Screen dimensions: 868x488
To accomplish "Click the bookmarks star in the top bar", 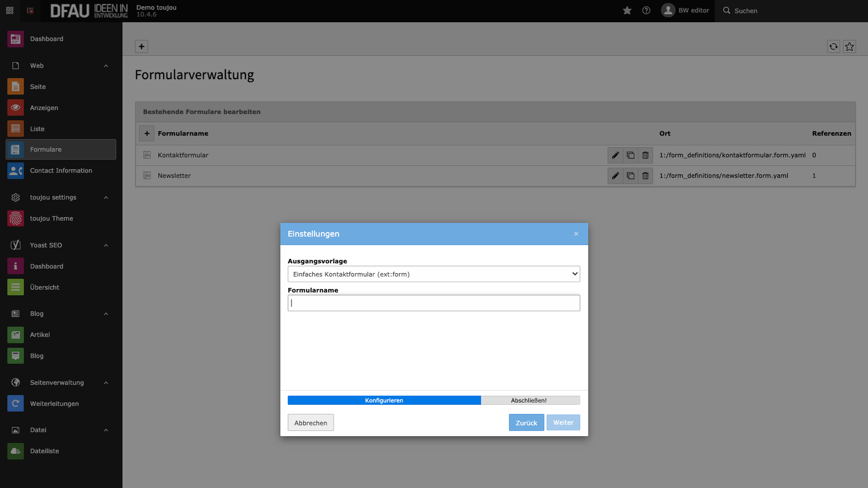I will 627,11.
